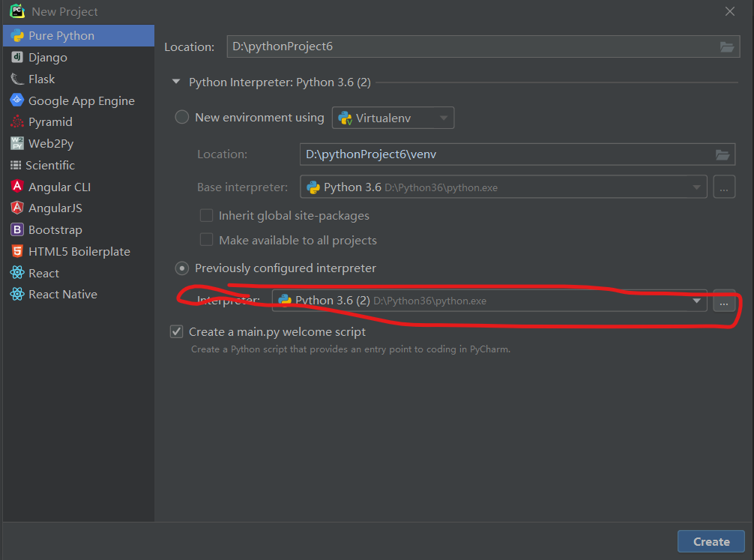Select the Scientific project type
This screenshot has width=754, height=560.
[79, 165]
